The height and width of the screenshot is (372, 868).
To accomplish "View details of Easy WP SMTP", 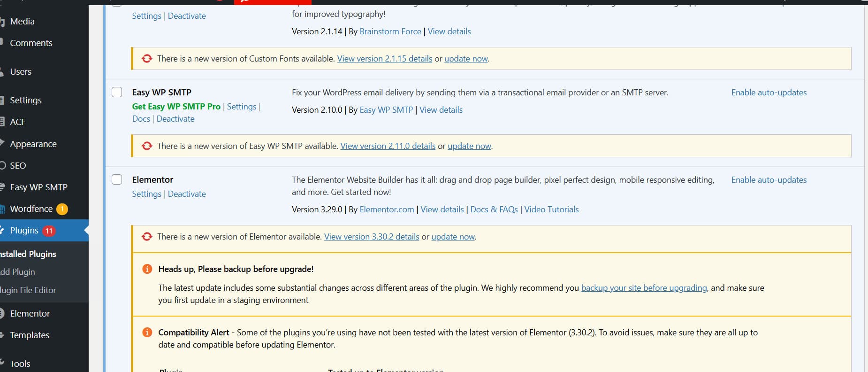I will pyautogui.click(x=441, y=109).
